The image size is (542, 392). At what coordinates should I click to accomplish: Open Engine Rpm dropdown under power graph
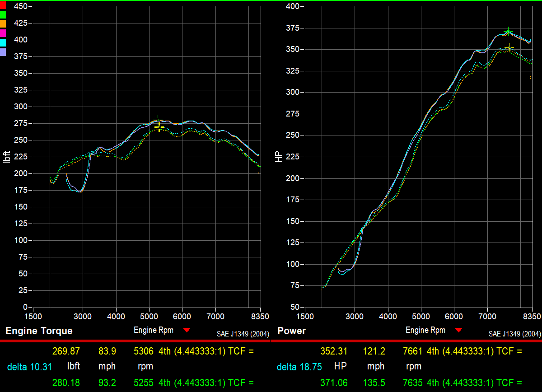[458, 331]
